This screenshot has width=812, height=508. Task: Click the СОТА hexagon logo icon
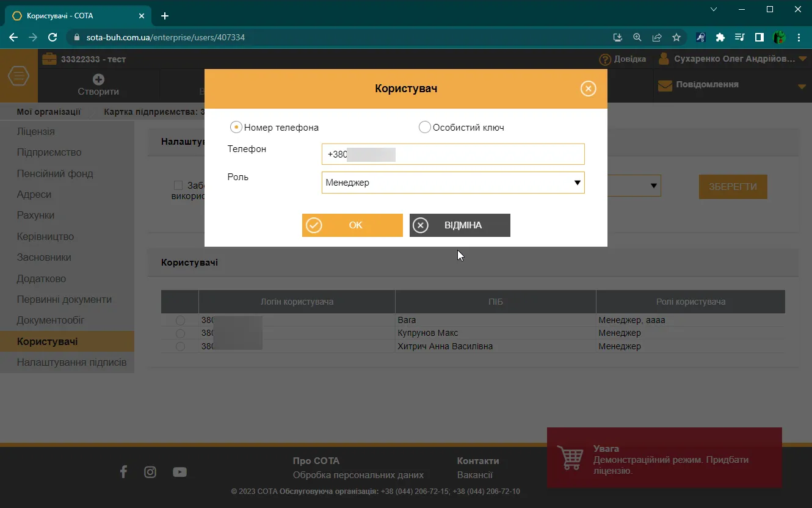[x=19, y=76]
